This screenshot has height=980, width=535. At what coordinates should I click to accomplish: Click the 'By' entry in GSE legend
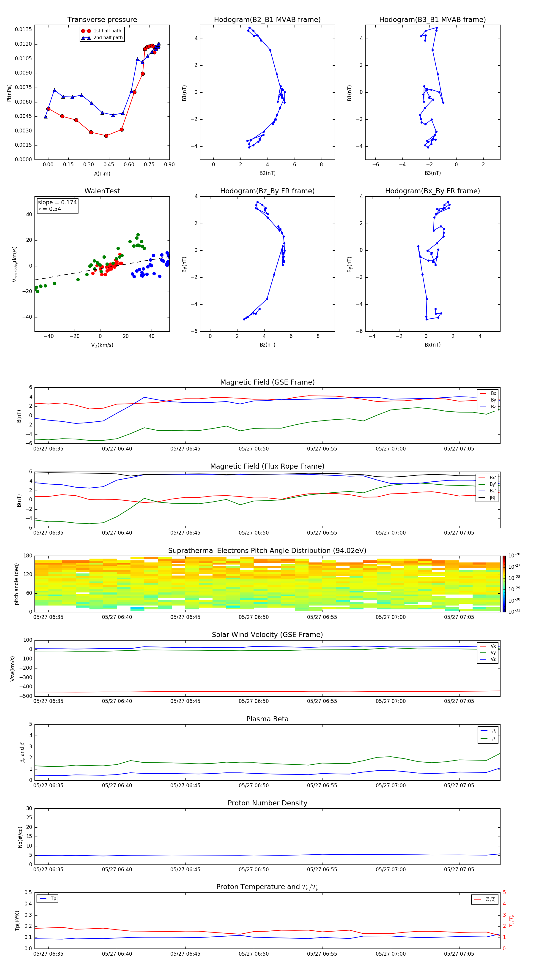(x=488, y=400)
